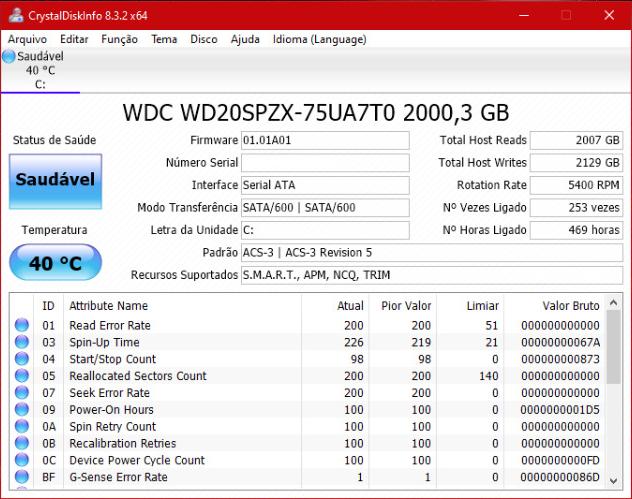Open the Editar menu

pos(74,39)
